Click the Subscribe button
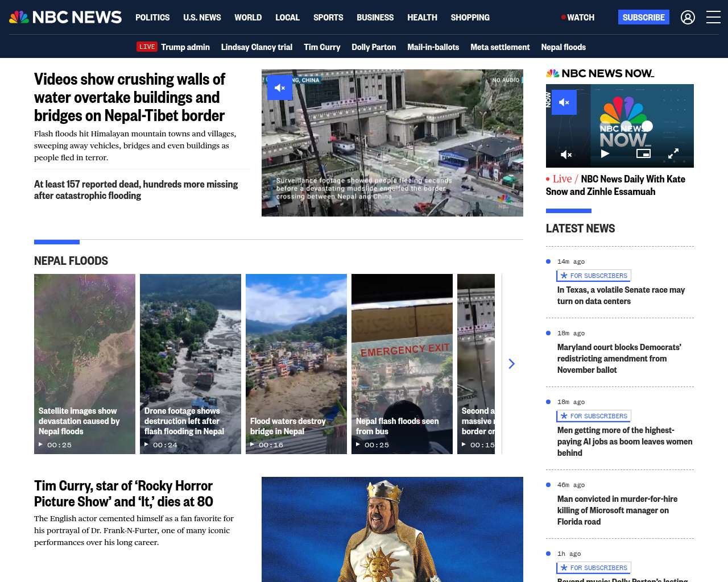 (644, 18)
